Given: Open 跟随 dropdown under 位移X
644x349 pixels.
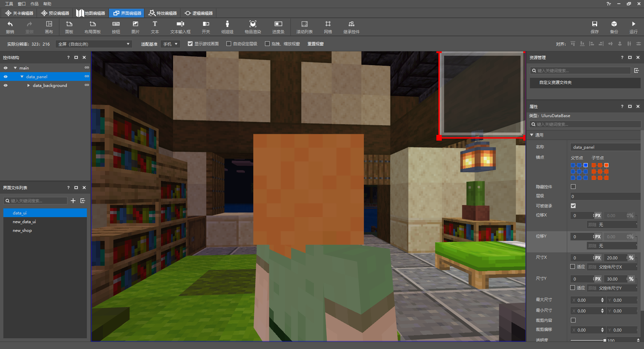Looking at the screenshot, I should click(x=612, y=225).
